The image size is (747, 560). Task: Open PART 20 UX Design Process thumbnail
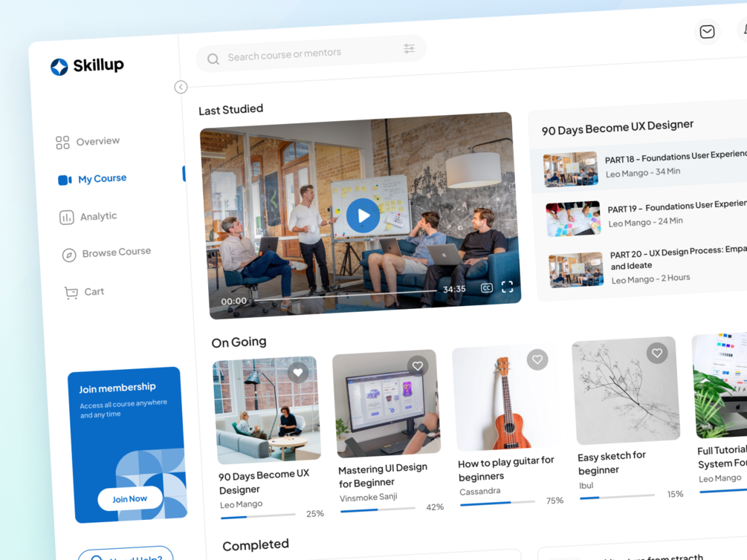576,270
